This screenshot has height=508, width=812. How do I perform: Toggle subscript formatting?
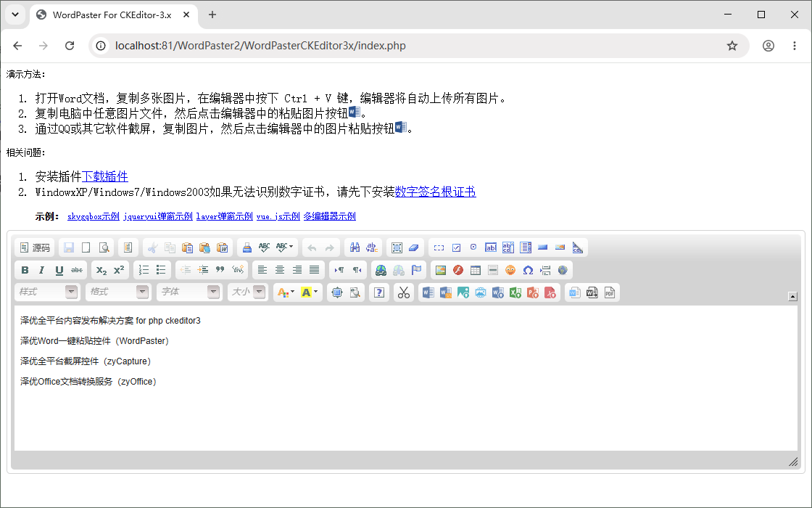coord(101,270)
